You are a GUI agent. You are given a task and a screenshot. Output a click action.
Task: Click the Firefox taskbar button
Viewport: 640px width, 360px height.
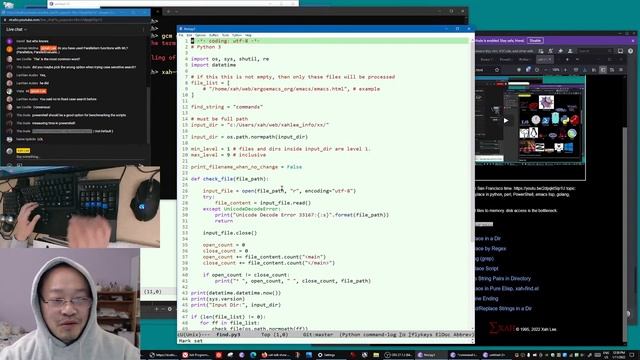point(276,355)
